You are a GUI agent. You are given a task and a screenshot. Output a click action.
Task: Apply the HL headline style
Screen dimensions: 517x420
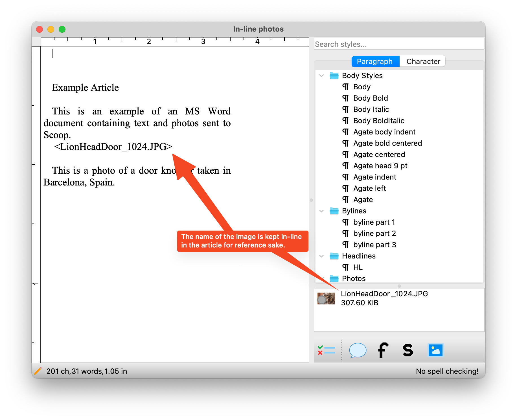358,267
